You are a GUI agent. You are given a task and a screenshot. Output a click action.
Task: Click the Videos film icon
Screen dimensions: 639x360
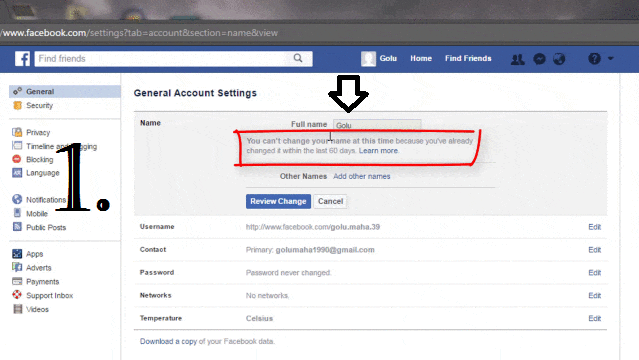18,309
